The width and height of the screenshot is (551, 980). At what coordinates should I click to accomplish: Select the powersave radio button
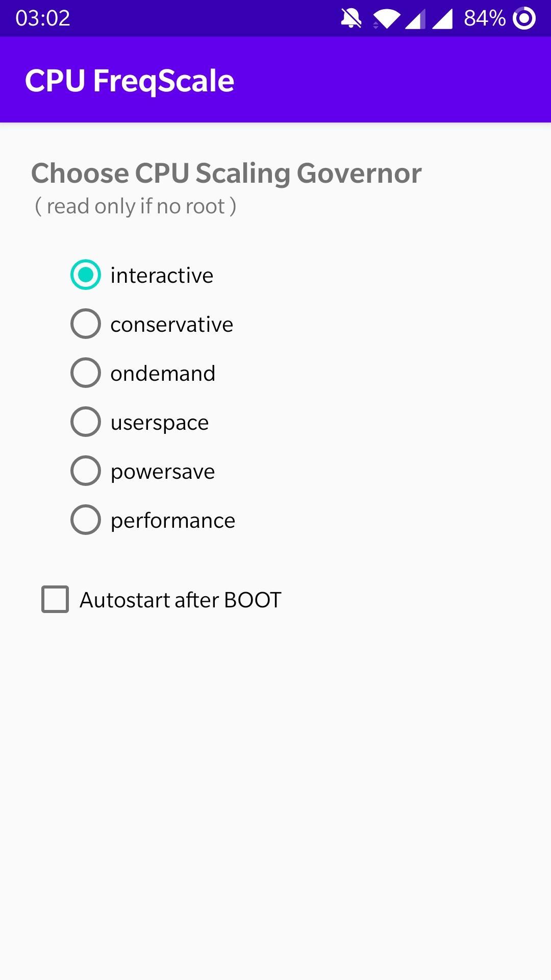pos(85,471)
